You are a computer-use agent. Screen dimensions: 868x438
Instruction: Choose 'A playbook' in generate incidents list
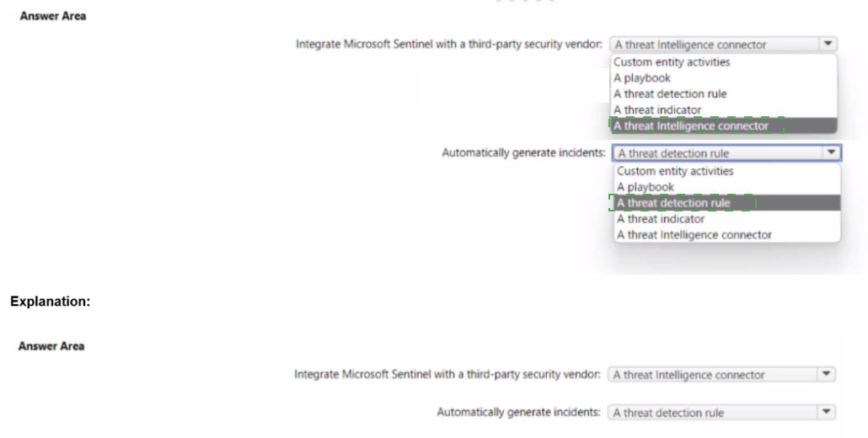646,187
